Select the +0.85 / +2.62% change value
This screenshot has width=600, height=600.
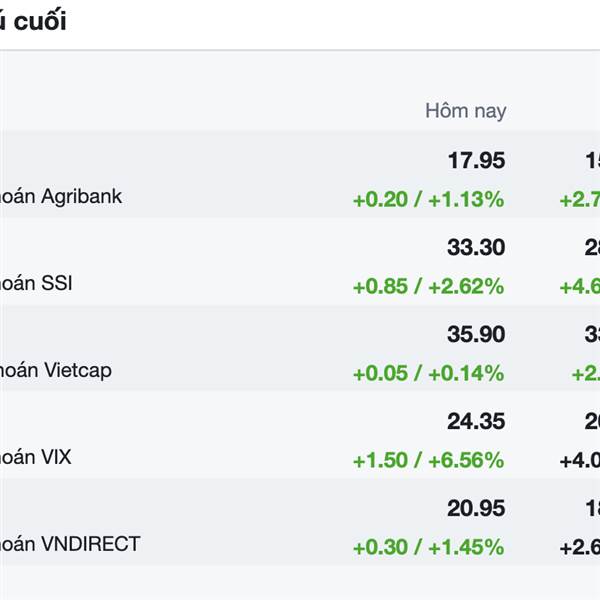click(428, 287)
